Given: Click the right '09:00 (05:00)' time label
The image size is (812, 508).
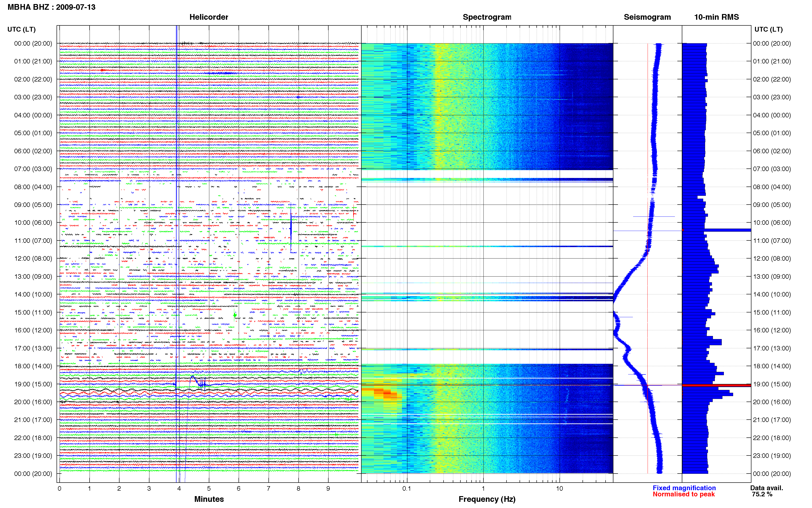Looking at the screenshot, I should pos(772,205).
